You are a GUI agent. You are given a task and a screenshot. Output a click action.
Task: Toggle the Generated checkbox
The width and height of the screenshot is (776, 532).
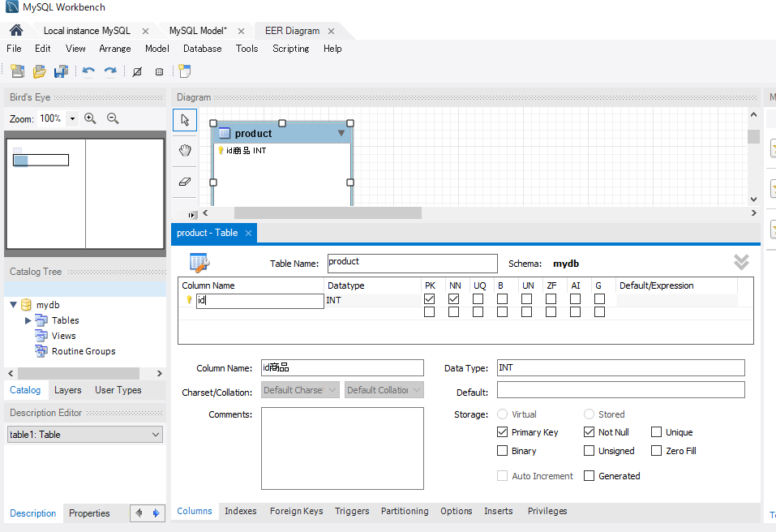point(590,476)
